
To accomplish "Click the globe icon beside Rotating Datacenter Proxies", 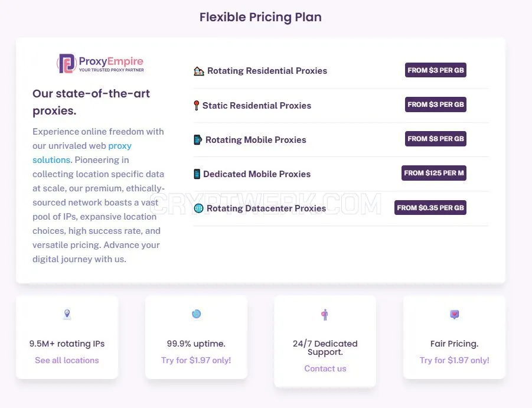I will tap(199, 208).
